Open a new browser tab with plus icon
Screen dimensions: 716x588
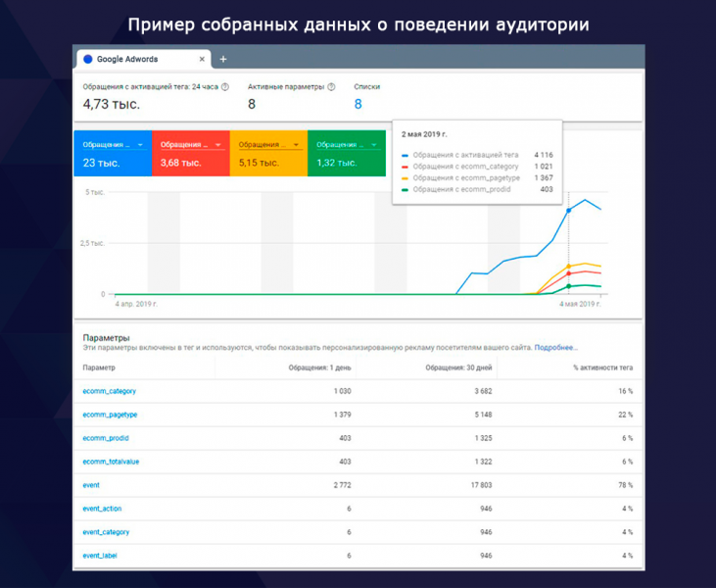(x=222, y=59)
